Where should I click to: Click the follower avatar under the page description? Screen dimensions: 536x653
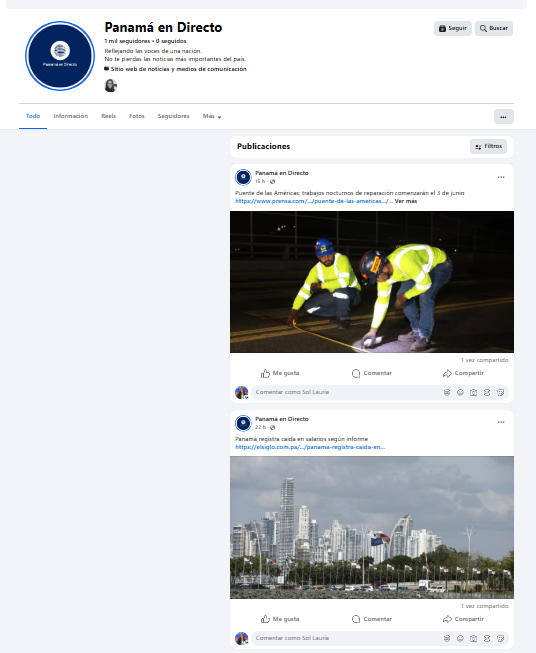pyautogui.click(x=110, y=85)
